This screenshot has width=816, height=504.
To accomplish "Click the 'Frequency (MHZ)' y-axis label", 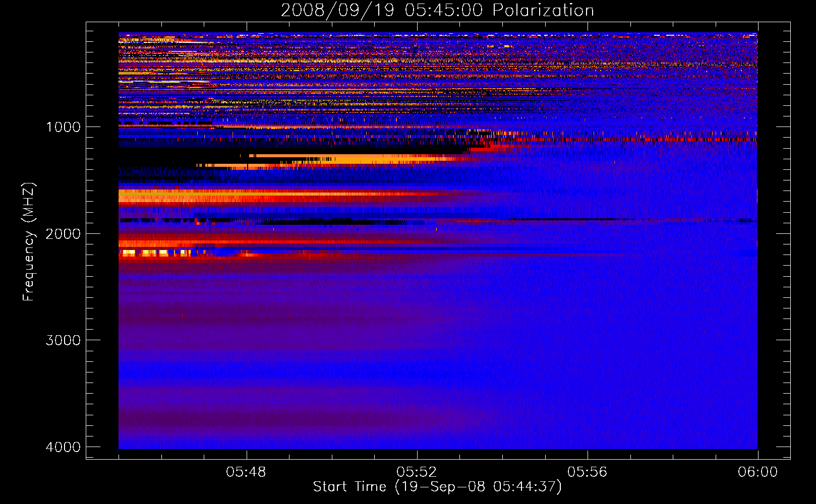I will (29, 242).
